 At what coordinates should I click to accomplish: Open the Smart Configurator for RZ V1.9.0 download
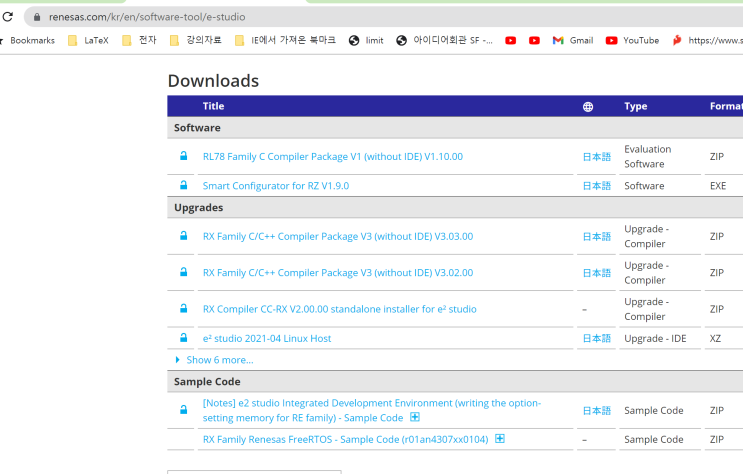pos(275,185)
